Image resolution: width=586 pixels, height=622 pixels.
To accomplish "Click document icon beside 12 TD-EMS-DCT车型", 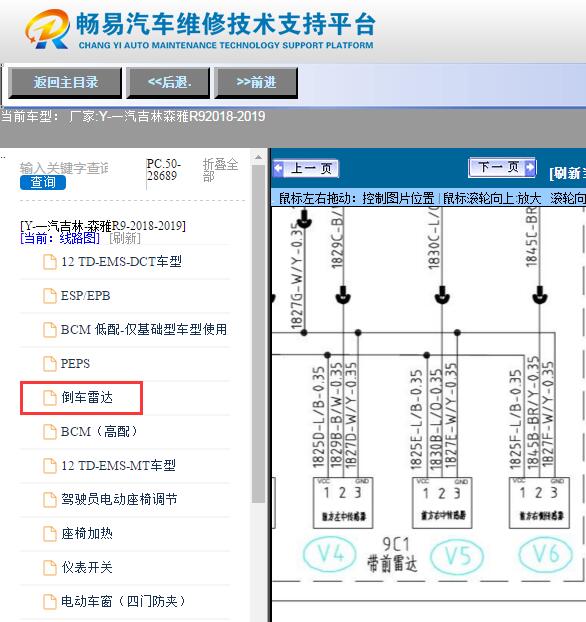I will coord(50,262).
